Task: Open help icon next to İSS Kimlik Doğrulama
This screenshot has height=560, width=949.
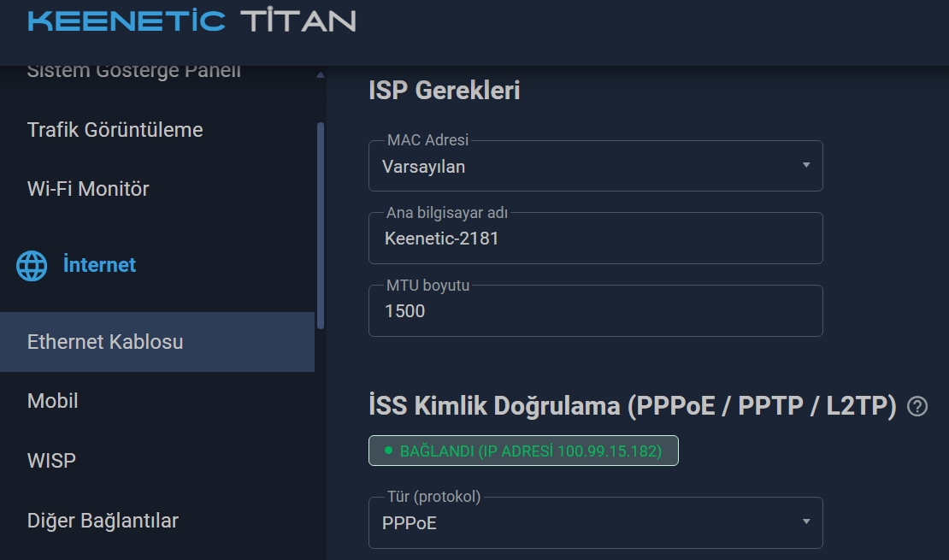Action: click(917, 406)
